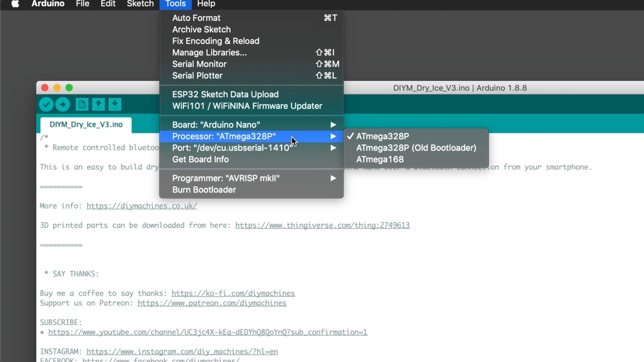Click the Verify checkmark button

[x=46, y=104]
